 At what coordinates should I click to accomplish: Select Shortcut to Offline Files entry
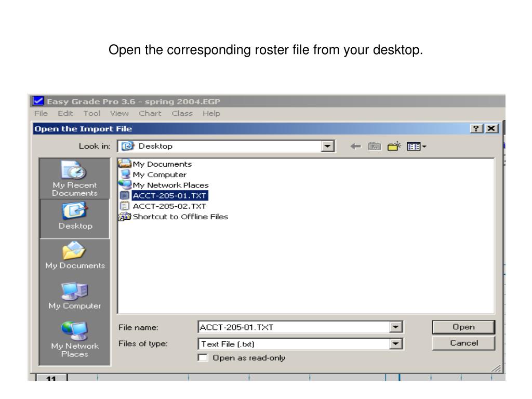(180, 217)
